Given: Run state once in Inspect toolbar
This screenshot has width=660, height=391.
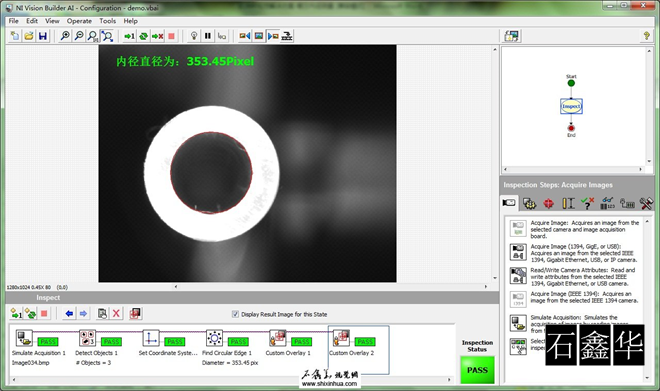Looking at the screenshot, I should [x=16, y=314].
